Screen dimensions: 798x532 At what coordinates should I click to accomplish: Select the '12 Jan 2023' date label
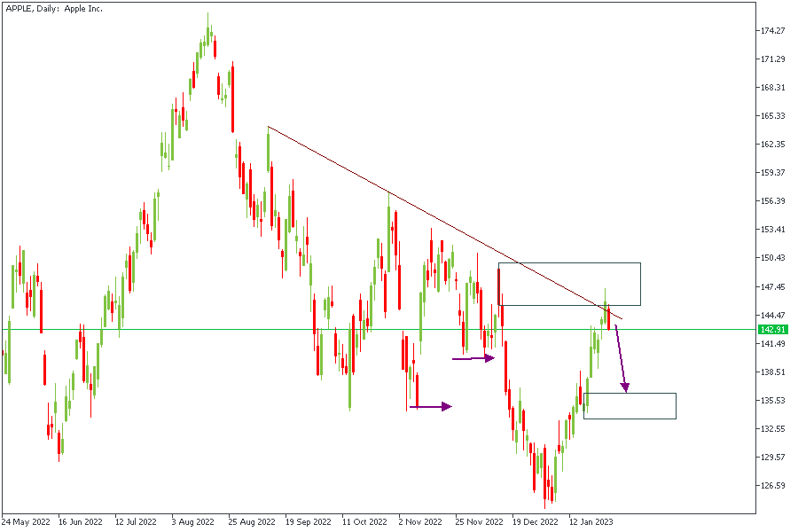pos(591,522)
